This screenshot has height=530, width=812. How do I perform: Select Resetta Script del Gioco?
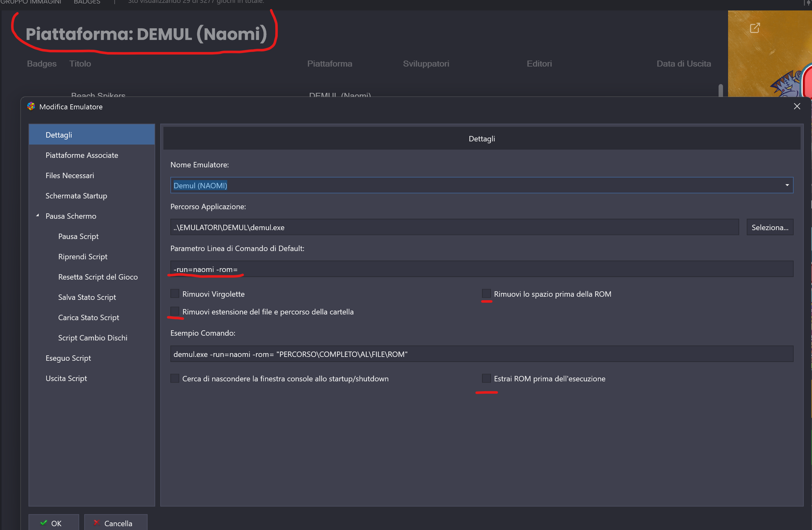[92, 277]
